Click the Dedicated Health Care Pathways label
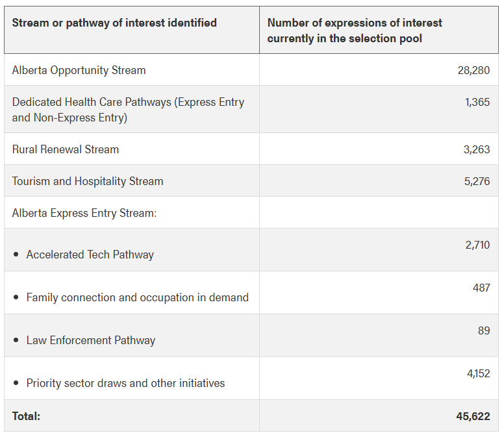Screen dimensions: 504x435 pyautogui.click(x=128, y=110)
